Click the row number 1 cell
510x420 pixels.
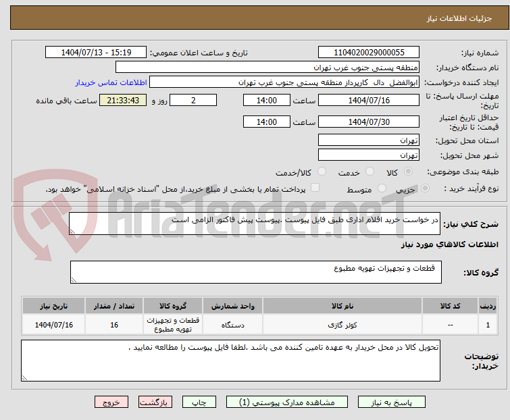(x=488, y=325)
